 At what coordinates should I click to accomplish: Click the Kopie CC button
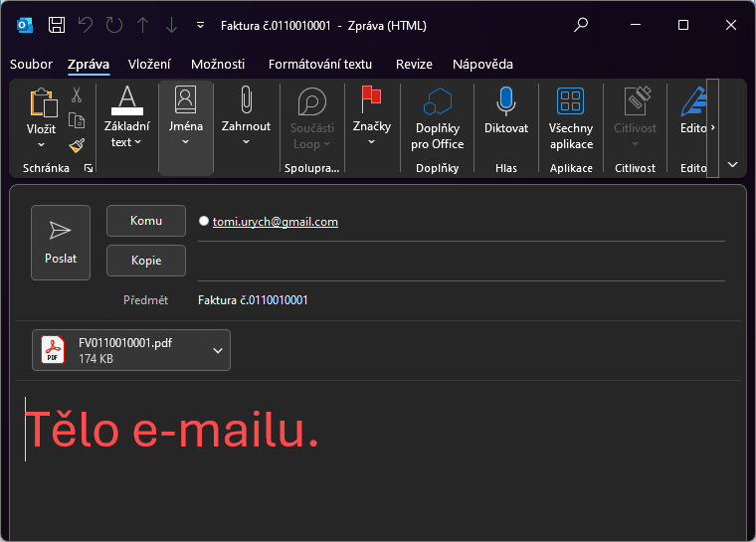point(146,261)
